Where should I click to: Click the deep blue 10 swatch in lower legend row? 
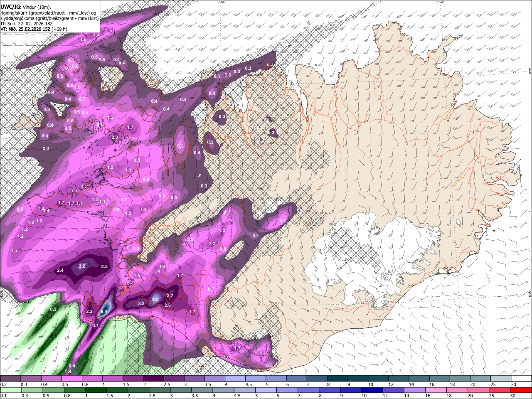point(372,390)
